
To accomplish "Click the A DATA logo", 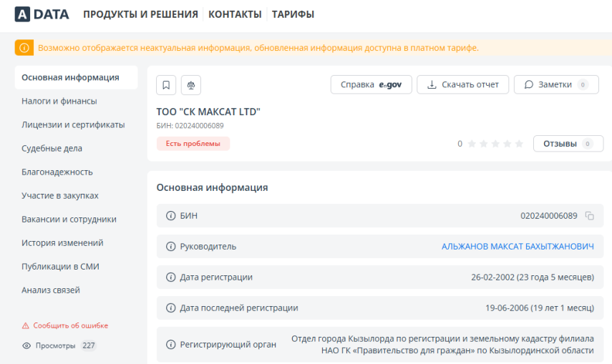I will [42, 14].
